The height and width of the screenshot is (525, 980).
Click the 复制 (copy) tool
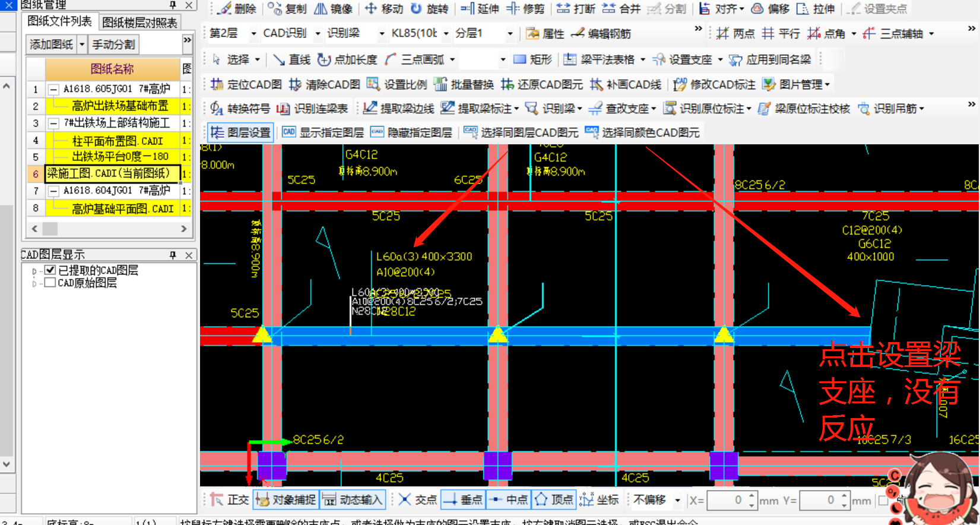click(287, 9)
